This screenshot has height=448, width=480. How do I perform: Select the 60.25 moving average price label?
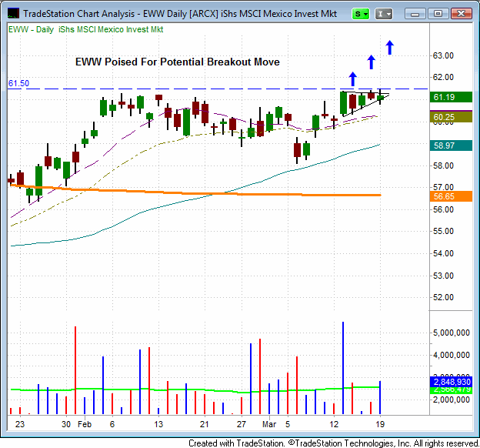pos(445,118)
